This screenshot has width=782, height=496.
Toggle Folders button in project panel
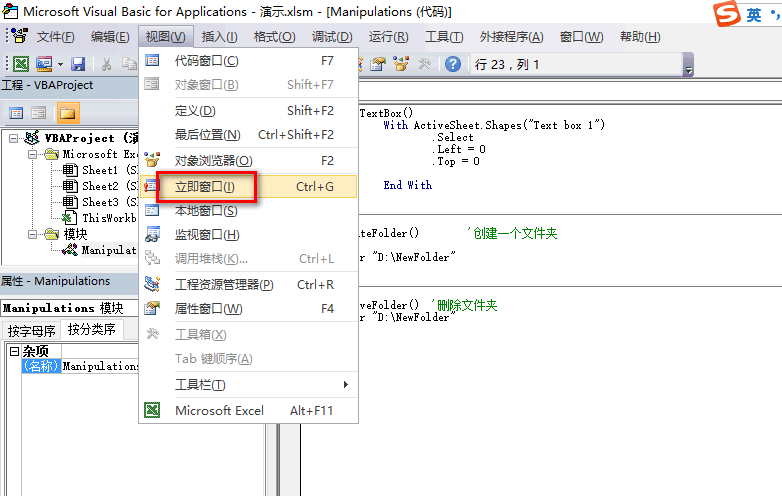[x=67, y=113]
